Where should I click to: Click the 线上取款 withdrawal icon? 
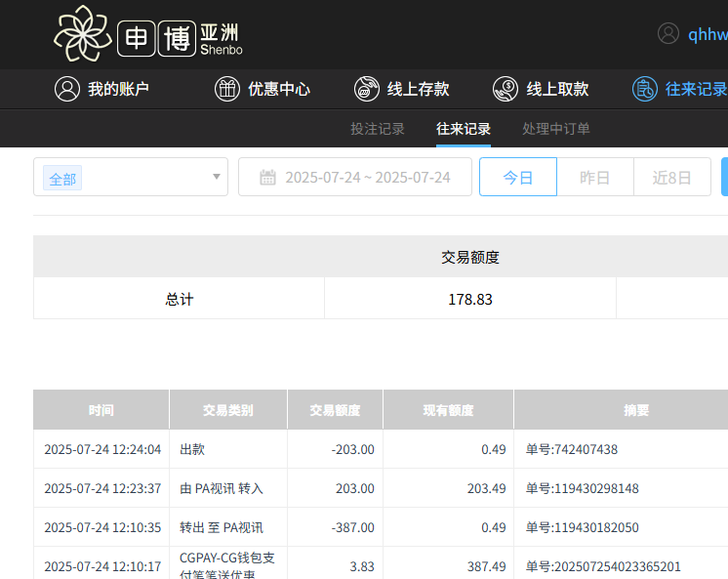506,89
